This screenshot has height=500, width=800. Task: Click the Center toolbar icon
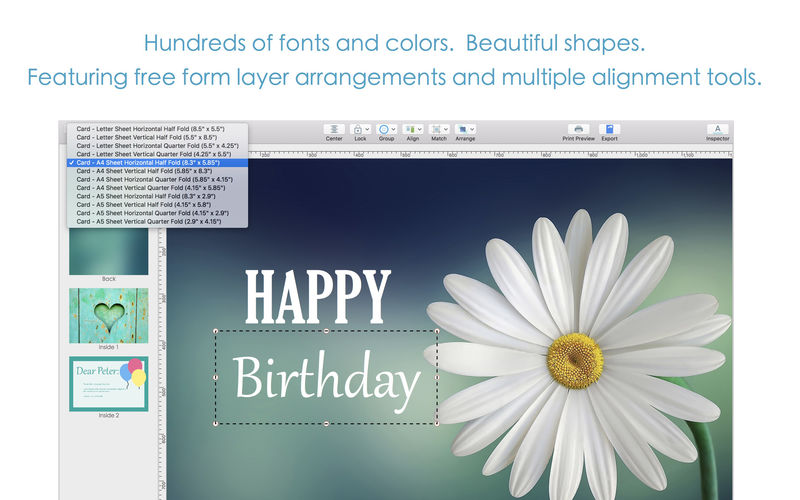click(334, 129)
